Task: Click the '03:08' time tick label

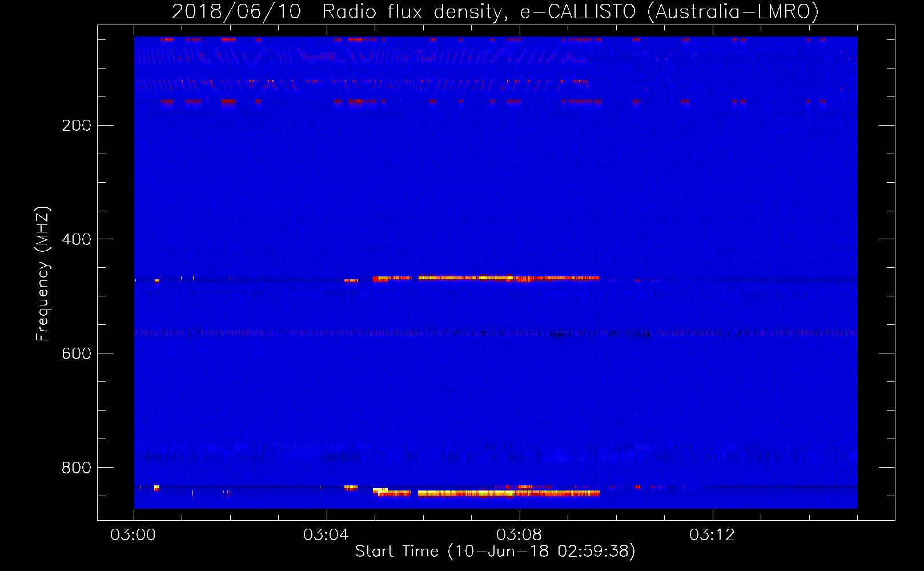Action: coord(519,535)
